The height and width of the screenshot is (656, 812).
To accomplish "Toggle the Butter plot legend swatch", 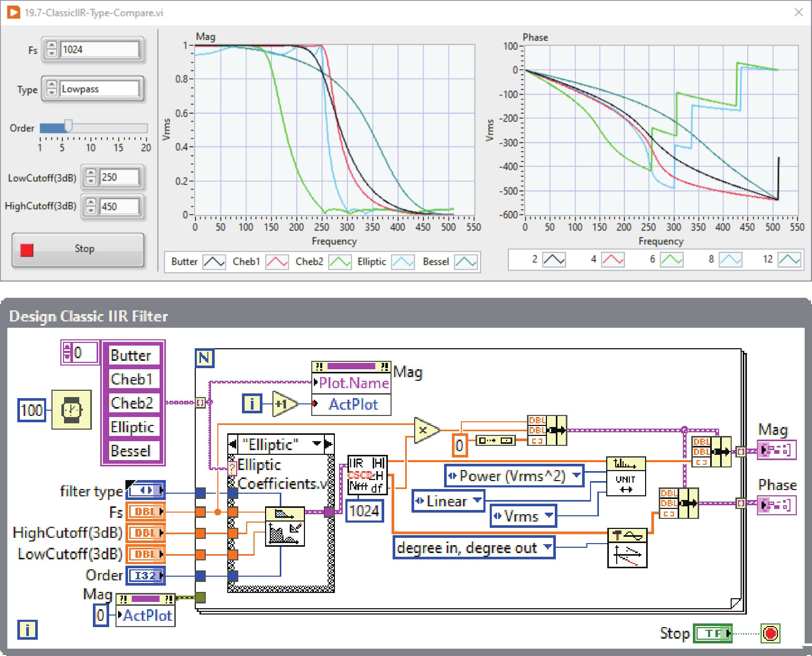I will (214, 262).
